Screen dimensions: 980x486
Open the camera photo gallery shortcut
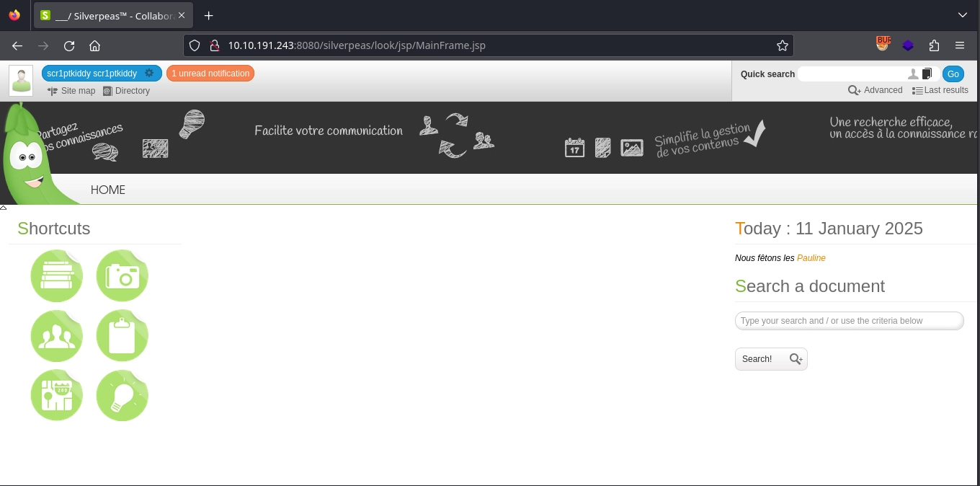[x=122, y=276]
